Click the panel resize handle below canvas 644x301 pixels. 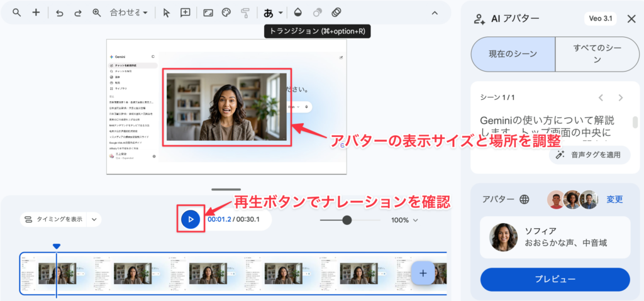[x=226, y=189]
